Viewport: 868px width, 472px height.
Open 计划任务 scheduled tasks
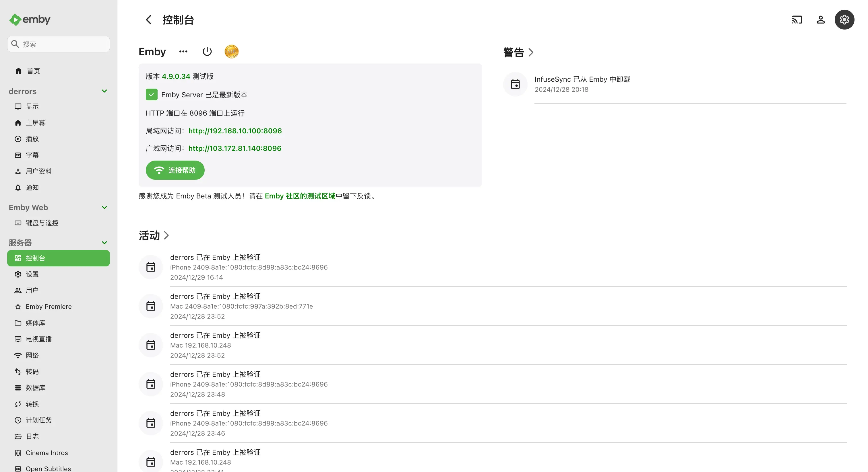tap(58, 420)
